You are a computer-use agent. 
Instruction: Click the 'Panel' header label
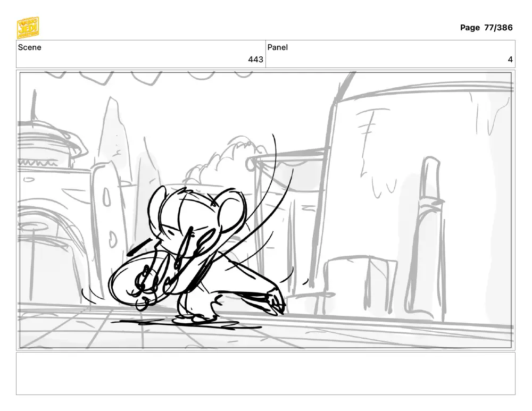point(277,47)
